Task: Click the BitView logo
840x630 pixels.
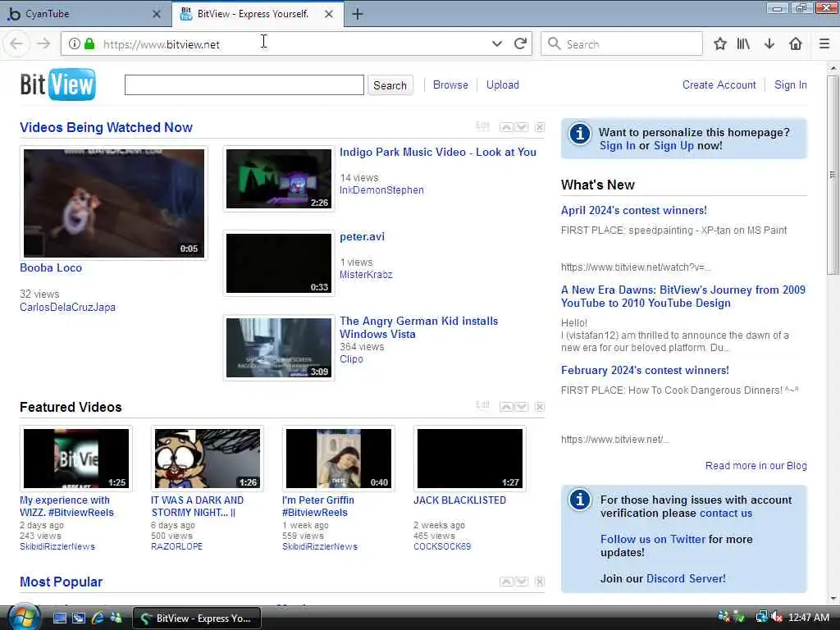Action: point(58,84)
